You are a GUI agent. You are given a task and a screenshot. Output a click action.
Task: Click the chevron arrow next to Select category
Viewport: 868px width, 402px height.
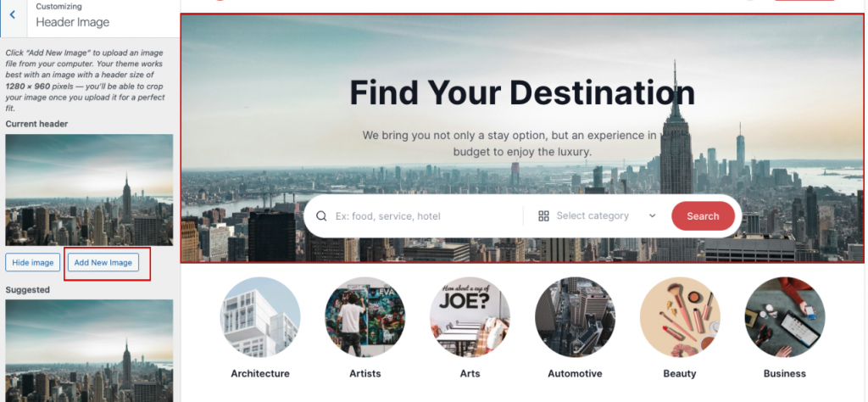pyautogui.click(x=652, y=216)
